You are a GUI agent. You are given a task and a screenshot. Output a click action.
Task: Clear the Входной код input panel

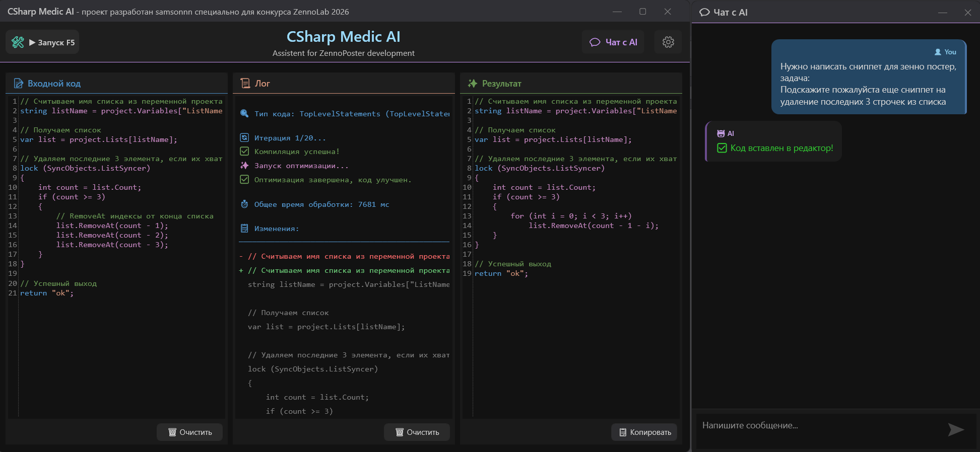(189, 432)
